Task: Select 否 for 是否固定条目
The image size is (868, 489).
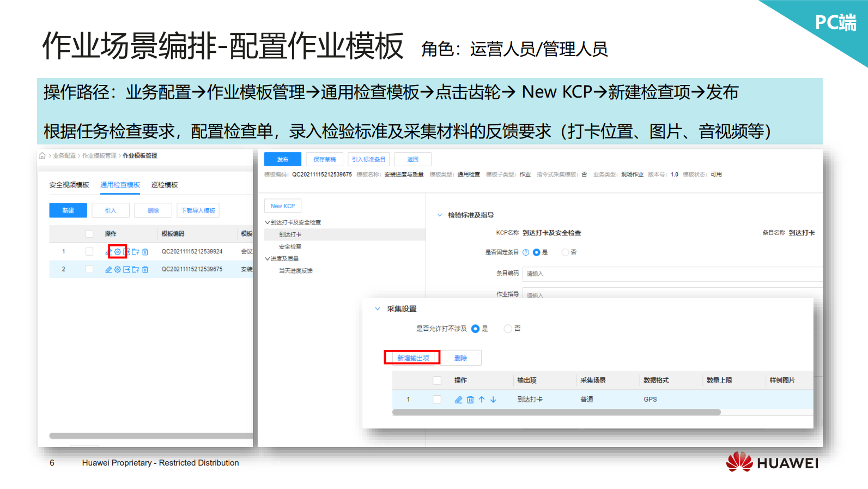Action: click(x=565, y=252)
